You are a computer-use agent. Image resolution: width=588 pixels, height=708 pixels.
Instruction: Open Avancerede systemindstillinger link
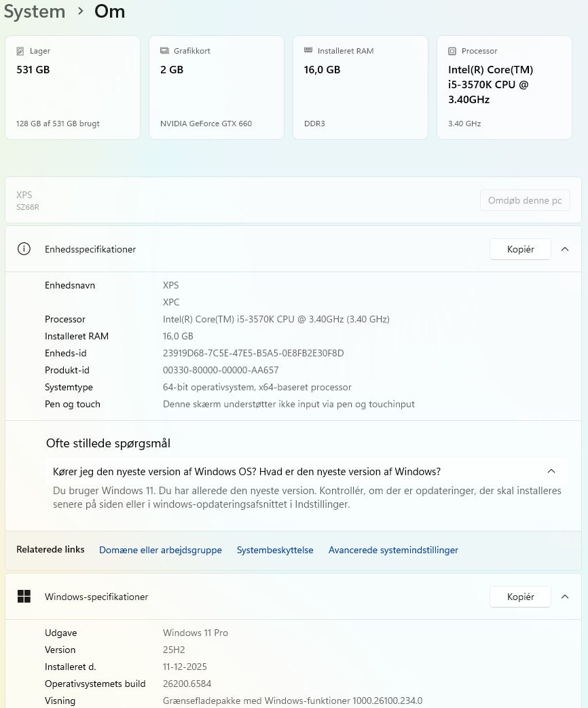[x=393, y=550]
